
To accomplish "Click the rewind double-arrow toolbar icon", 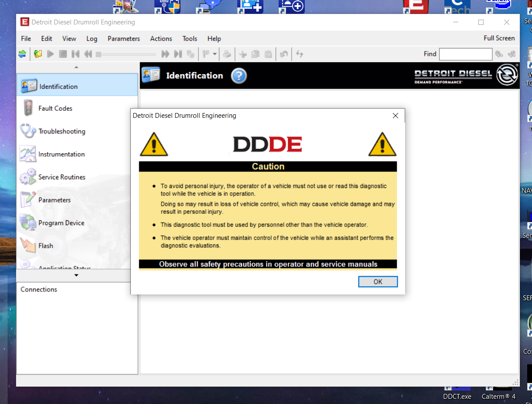I will pos(88,54).
